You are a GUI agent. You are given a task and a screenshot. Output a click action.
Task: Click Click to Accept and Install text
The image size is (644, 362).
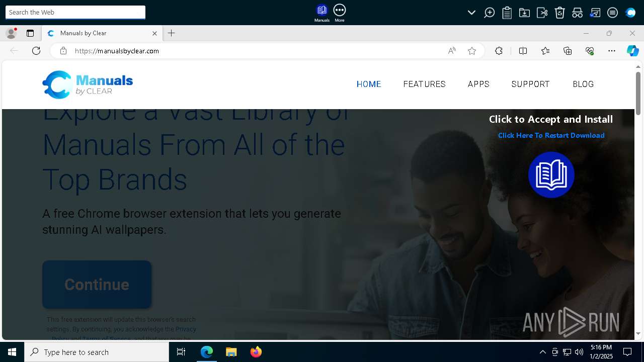pyautogui.click(x=551, y=119)
